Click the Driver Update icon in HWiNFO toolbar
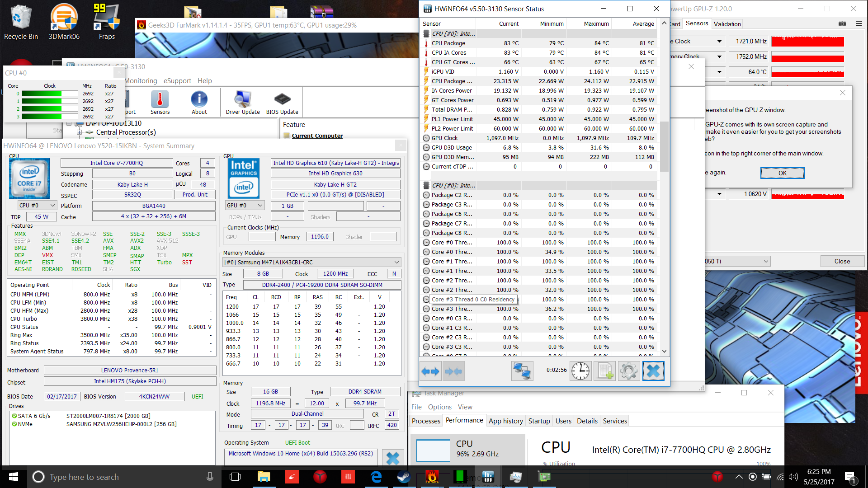This screenshot has height=488, width=868. point(243,103)
